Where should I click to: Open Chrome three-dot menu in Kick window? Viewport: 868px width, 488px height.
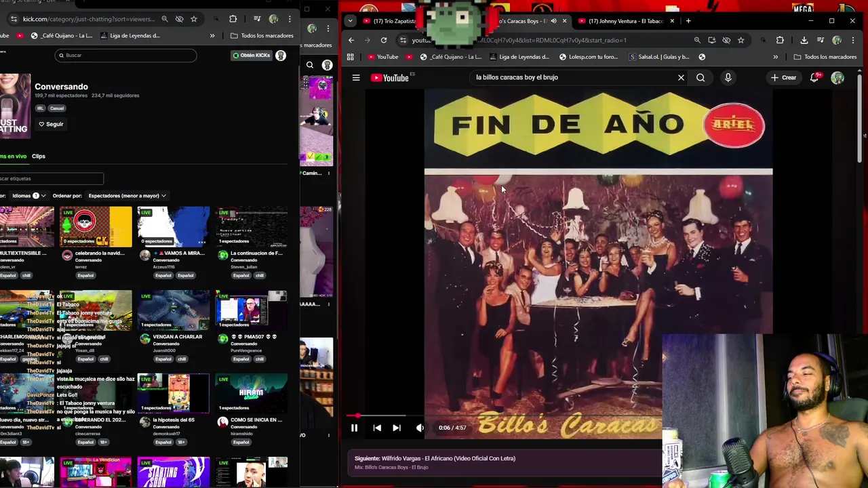[x=290, y=19]
